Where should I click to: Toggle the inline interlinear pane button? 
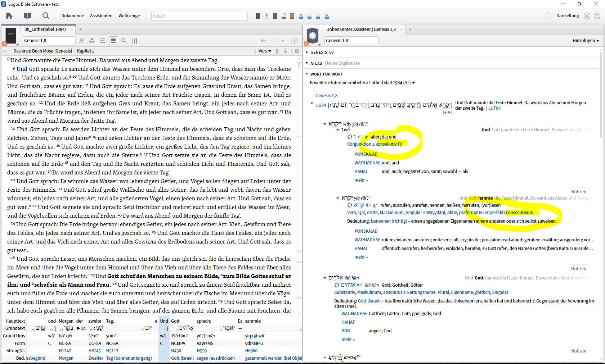point(113,41)
